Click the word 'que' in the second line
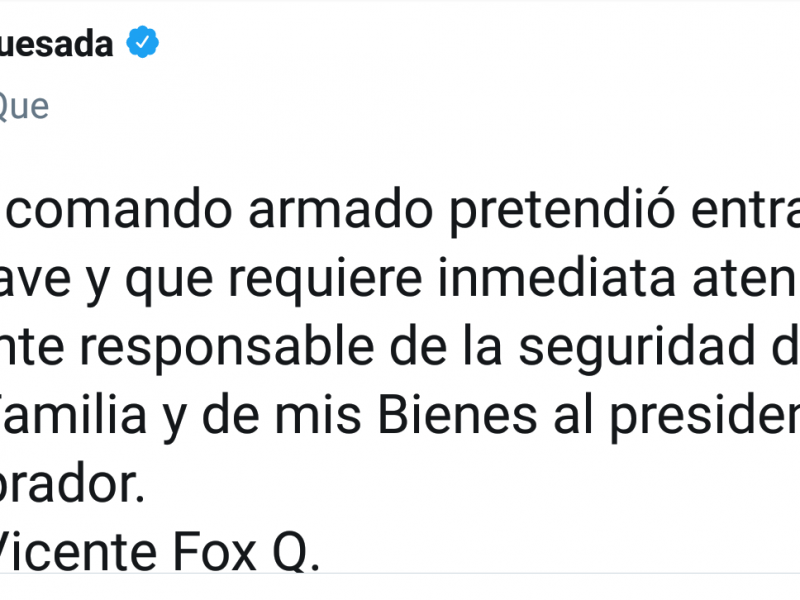The width and height of the screenshot is (800, 600). [169, 282]
